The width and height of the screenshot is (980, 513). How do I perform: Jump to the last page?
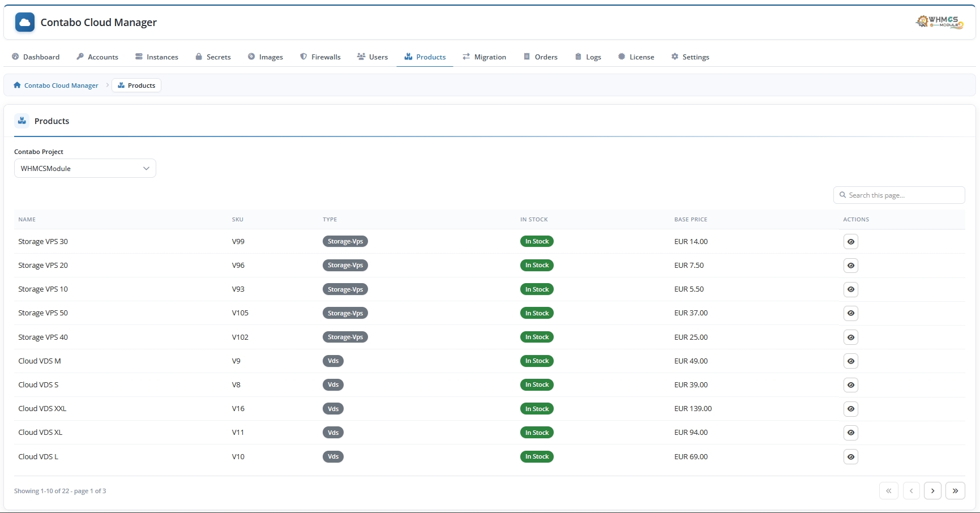[x=955, y=491]
